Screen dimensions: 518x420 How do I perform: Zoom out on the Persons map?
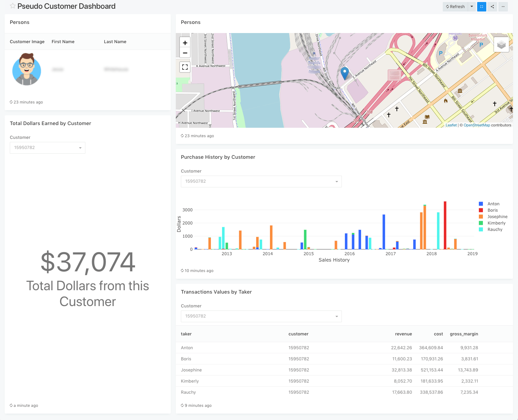click(x=185, y=53)
